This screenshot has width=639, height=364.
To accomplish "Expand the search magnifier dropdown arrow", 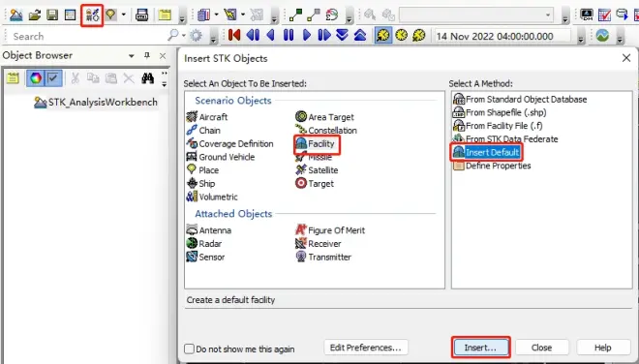I will [183, 36].
